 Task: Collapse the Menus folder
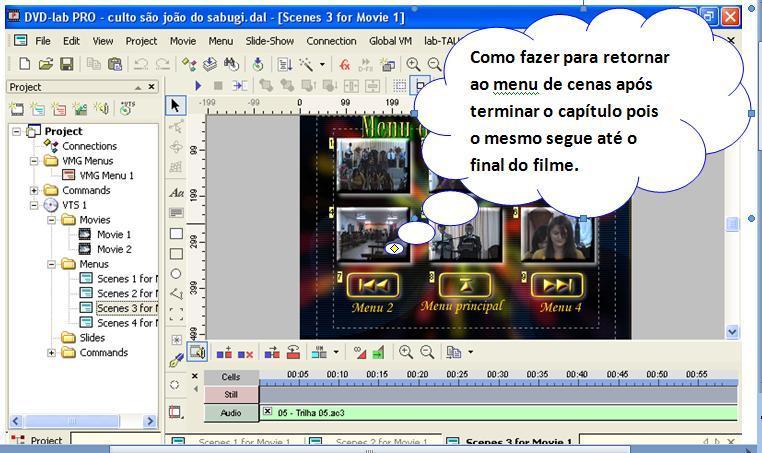tap(52, 264)
